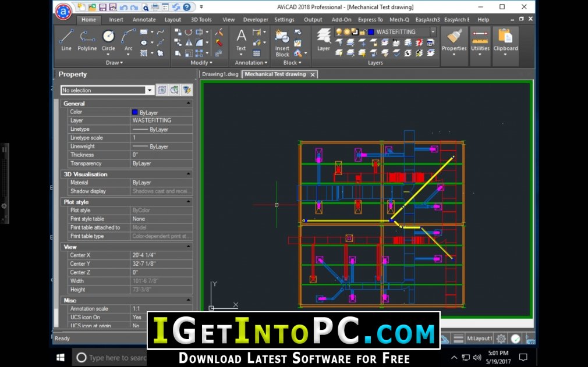Select the Erase tool in Modify panel
This screenshot has width=588, height=367.
pos(219,32)
